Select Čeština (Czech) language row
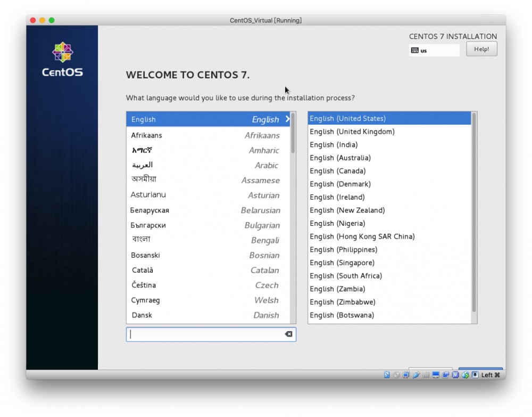Screen dimensions: 532x417 [208, 285]
